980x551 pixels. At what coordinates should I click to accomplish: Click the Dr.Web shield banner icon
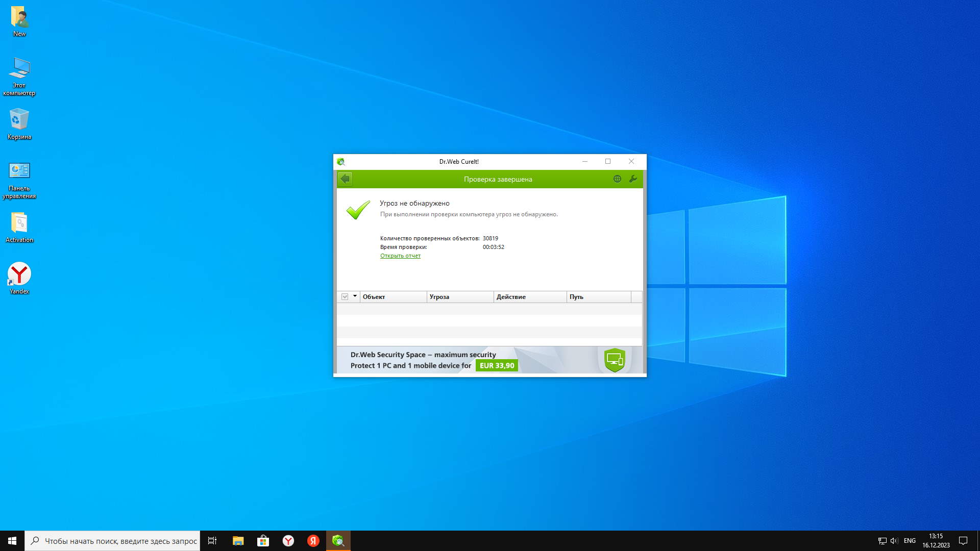coord(615,360)
